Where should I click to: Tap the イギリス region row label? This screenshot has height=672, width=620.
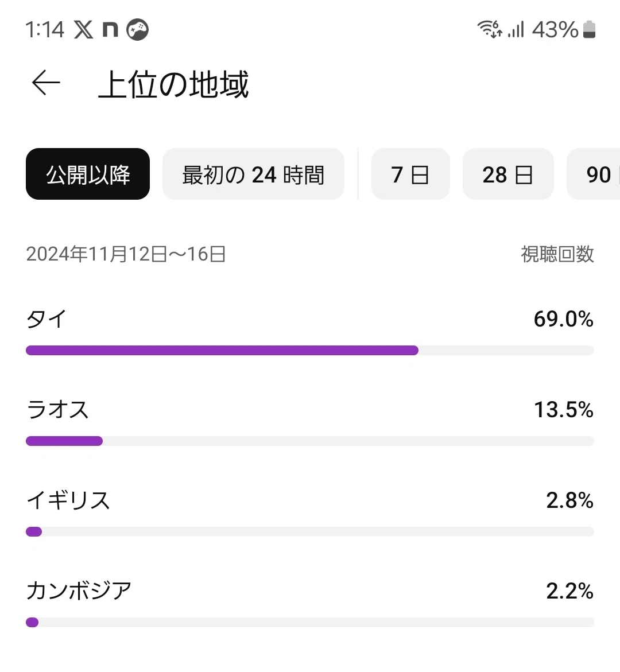click(x=68, y=500)
